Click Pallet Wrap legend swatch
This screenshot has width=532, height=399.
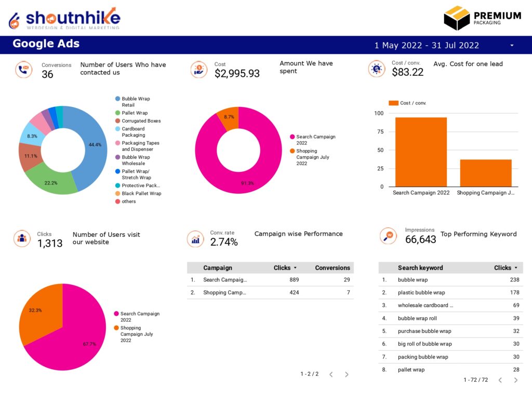(118, 113)
